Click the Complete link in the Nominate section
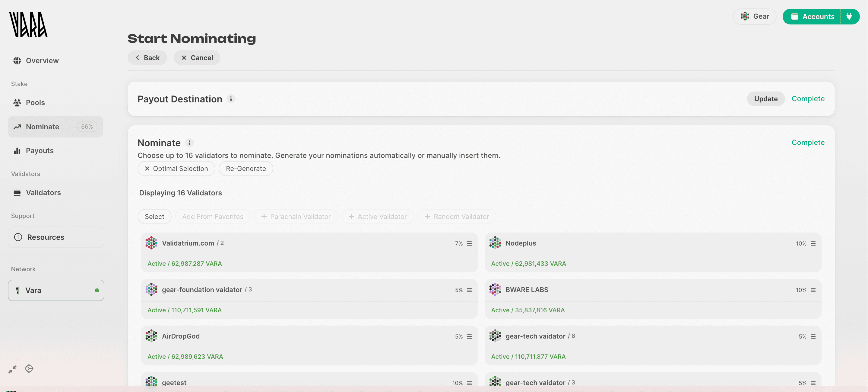The width and height of the screenshot is (868, 392). tap(808, 142)
